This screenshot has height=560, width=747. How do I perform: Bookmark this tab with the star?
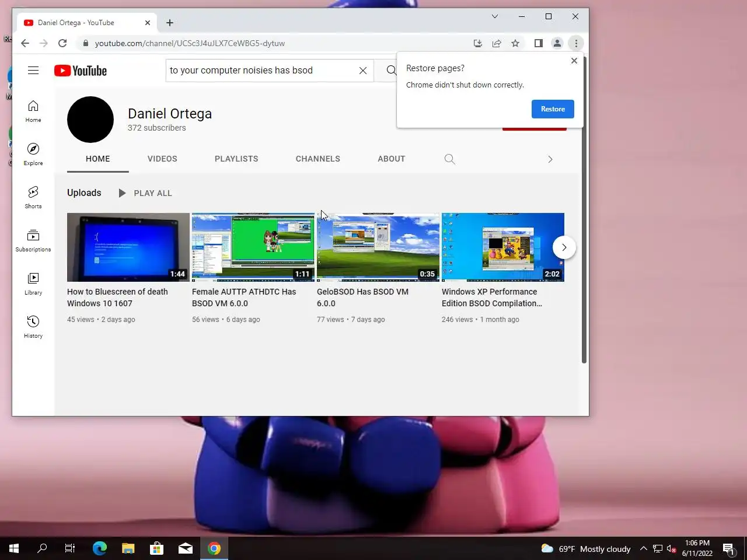515,43
